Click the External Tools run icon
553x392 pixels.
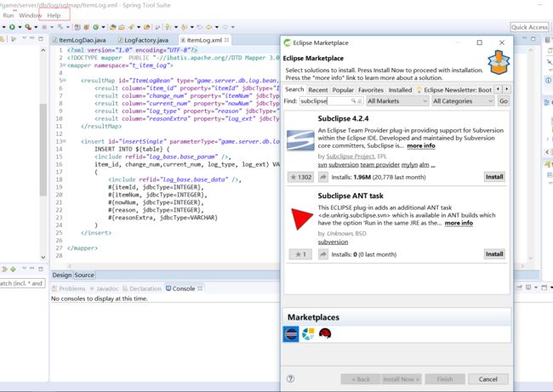(x=28, y=27)
